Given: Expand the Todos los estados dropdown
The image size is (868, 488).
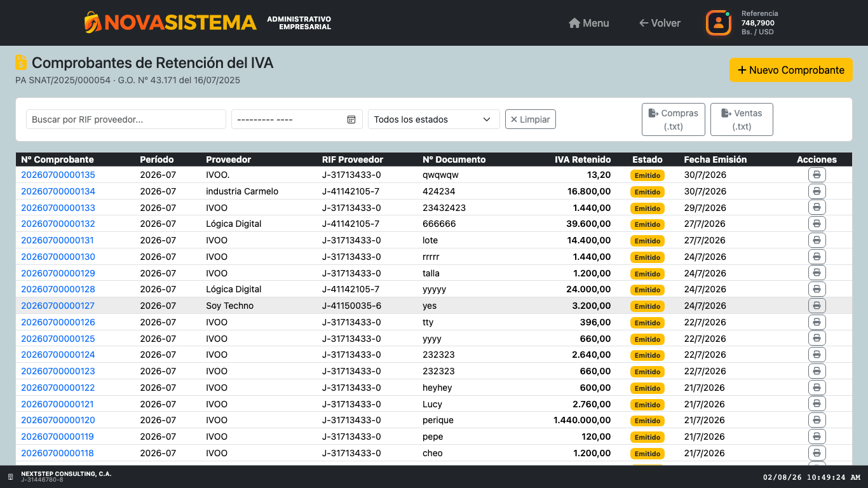Looking at the screenshot, I should click(434, 119).
